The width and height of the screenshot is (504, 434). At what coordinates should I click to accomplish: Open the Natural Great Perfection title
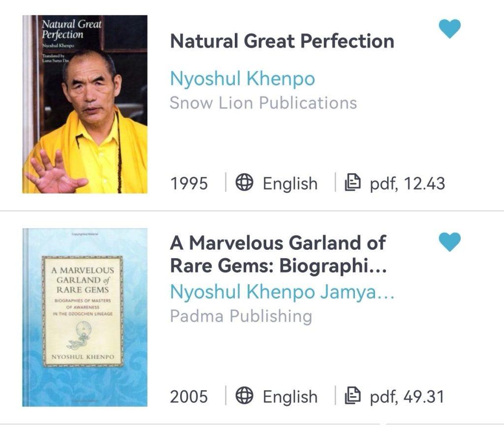[282, 41]
